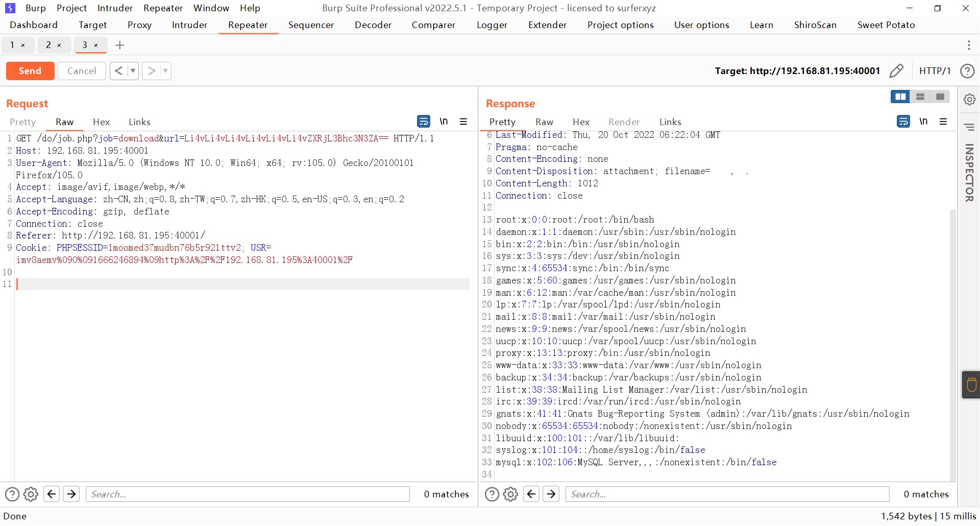Open the Proxy tab

pos(139,25)
